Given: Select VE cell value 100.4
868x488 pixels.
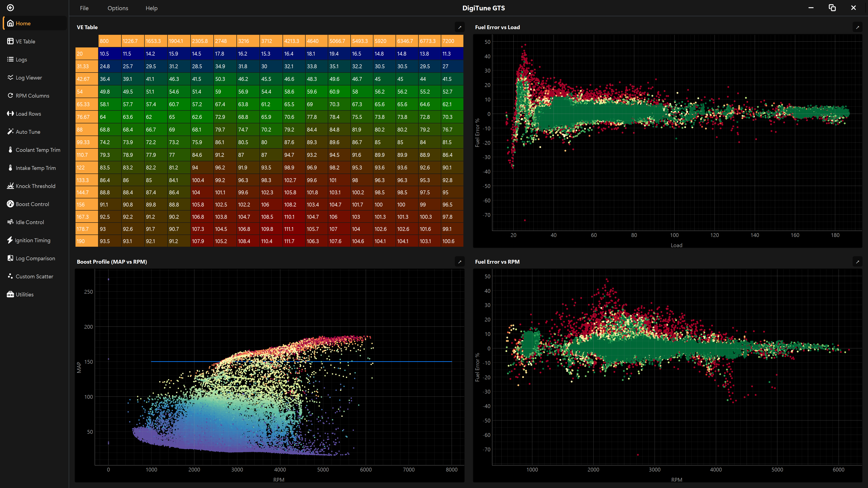Looking at the screenshot, I should tap(201, 180).
